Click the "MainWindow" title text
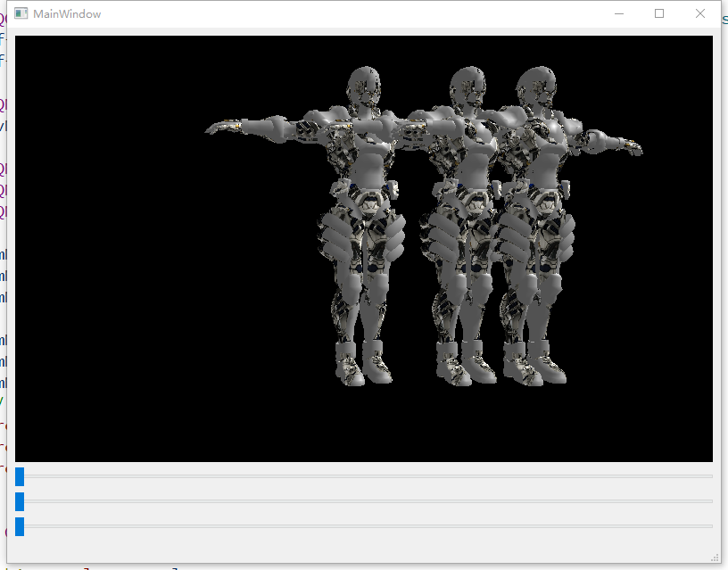Viewport: 728px width, 570px height. pos(67,14)
